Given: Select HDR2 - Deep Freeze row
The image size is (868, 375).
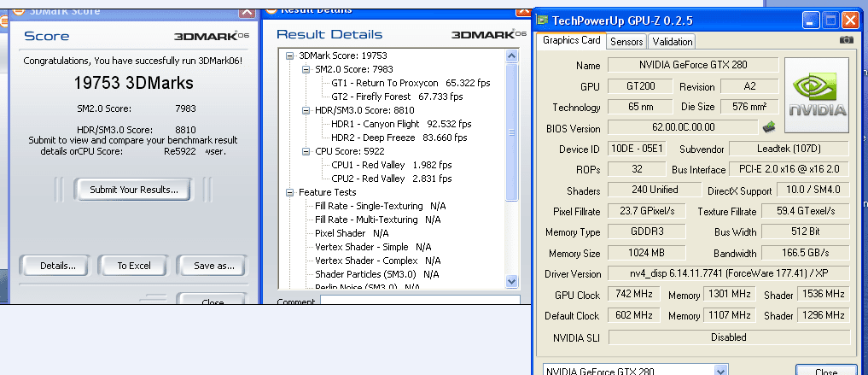Looking at the screenshot, I should [x=399, y=138].
